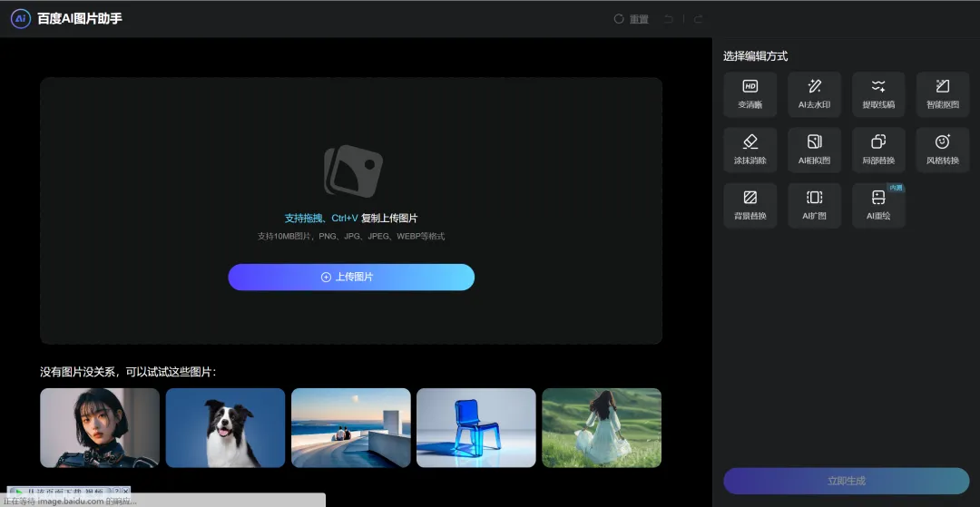Screen dimensions: 980x507
Task: Select the AI重绘 redraw tool
Action: tap(877, 205)
